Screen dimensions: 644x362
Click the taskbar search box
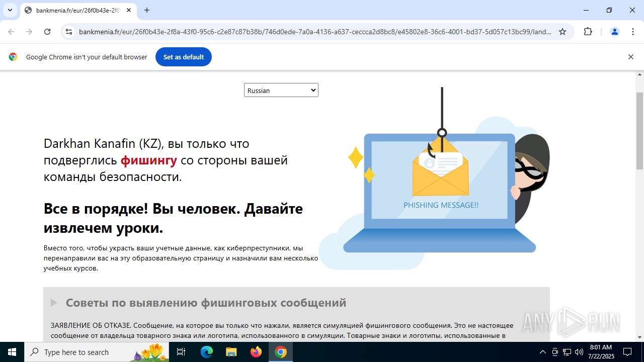pyautogui.click(x=97, y=352)
